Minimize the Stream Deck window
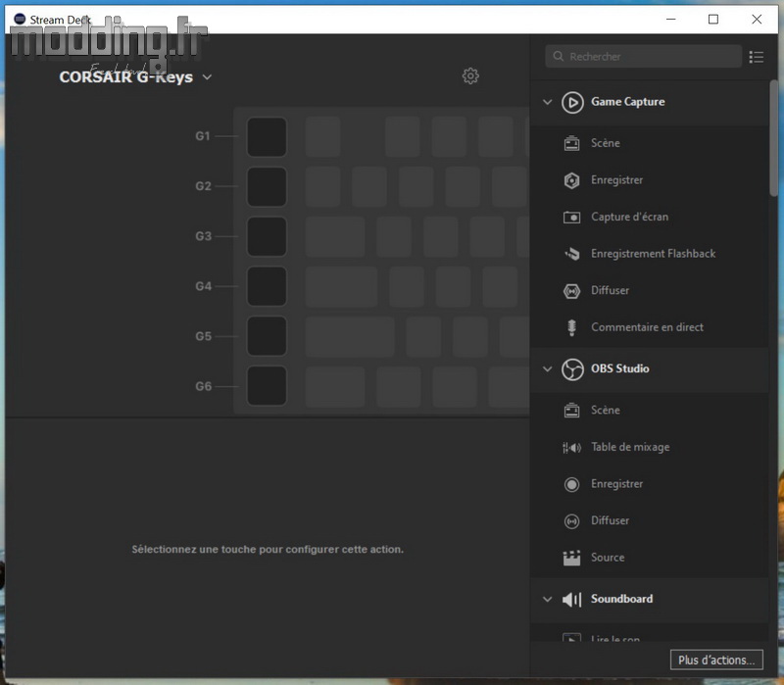This screenshot has height=685, width=784. 671,19
